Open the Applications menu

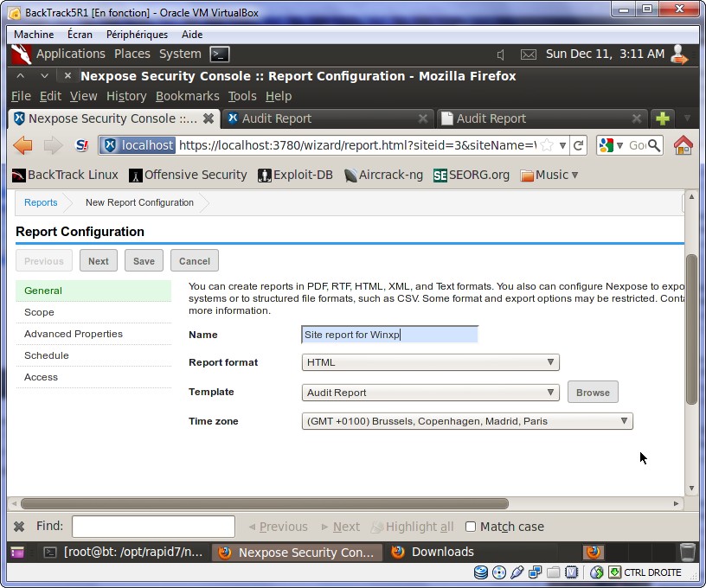(x=71, y=54)
